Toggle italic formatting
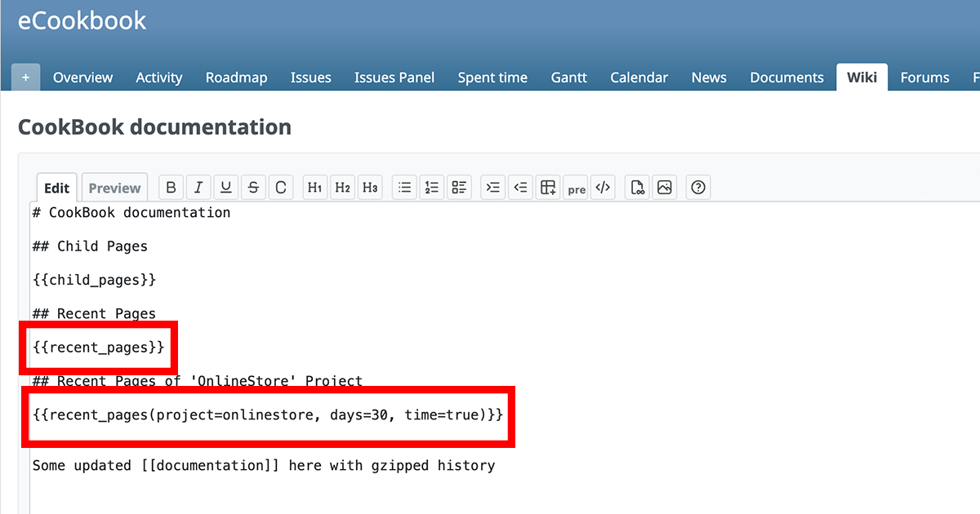This screenshot has height=514, width=980. pyautogui.click(x=198, y=187)
